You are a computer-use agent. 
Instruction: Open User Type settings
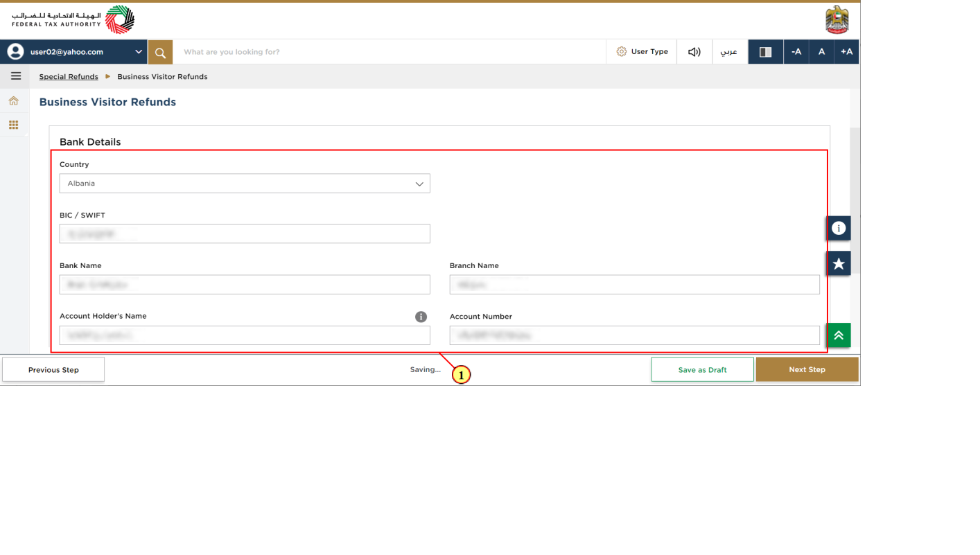click(642, 52)
